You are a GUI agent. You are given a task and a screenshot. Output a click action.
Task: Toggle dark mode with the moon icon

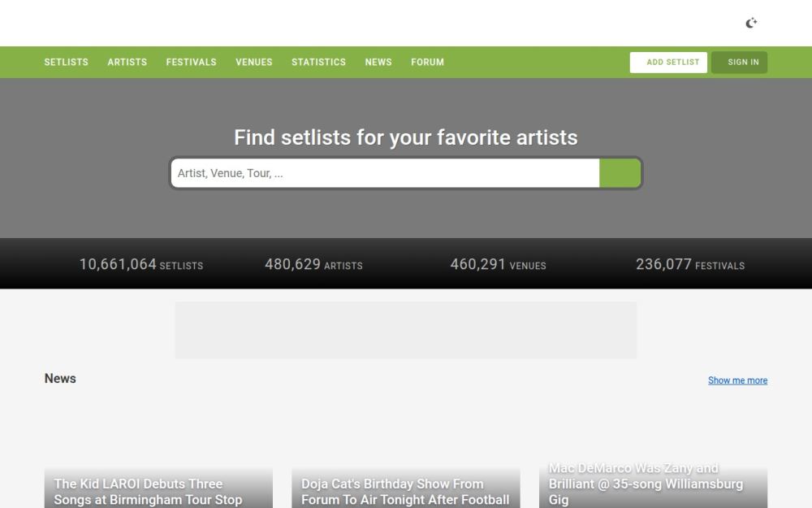pyautogui.click(x=751, y=23)
